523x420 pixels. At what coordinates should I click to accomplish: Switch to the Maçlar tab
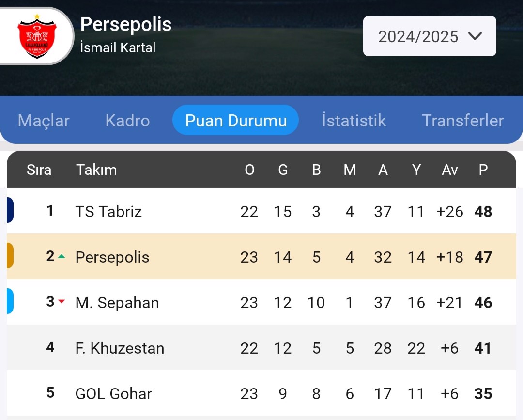pyautogui.click(x=44, y=121)
